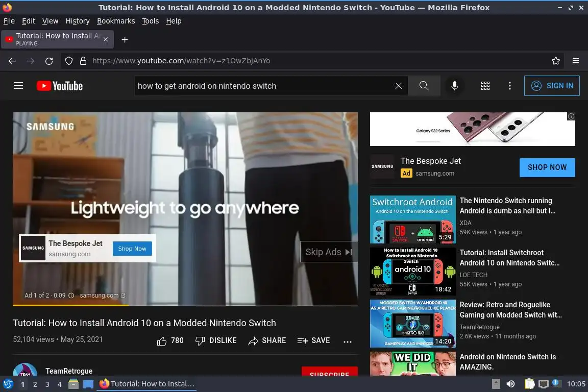Open Switchroot Android XDA video thumbnail
This screenshot has width=588, height=392.
[413, 219]
